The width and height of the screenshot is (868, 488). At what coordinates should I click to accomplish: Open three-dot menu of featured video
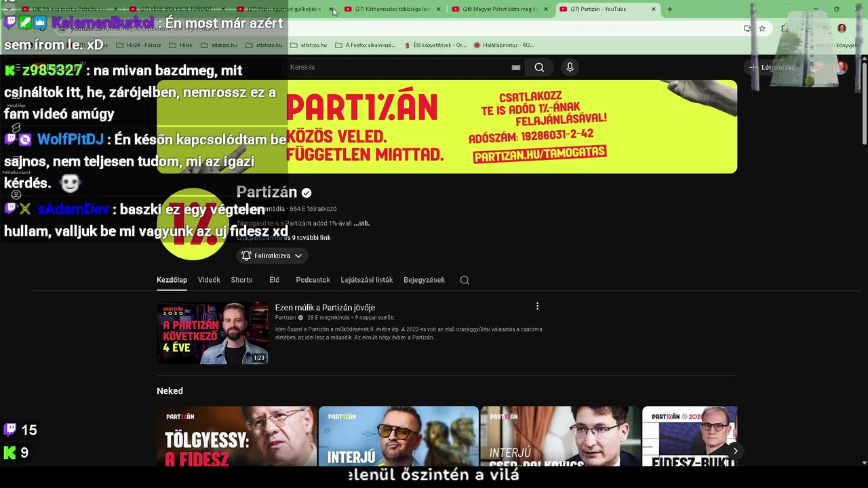click(537, 306)
